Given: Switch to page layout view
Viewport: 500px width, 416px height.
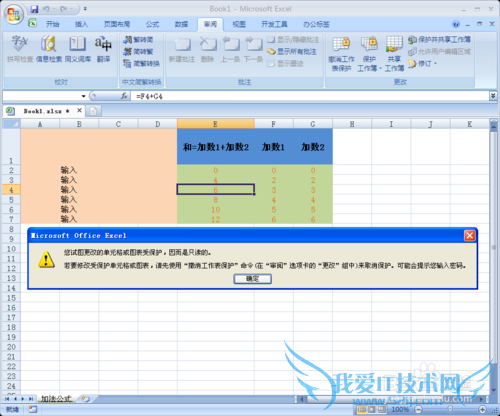Looking at the screenshot, I should click(x=372, y=409).
